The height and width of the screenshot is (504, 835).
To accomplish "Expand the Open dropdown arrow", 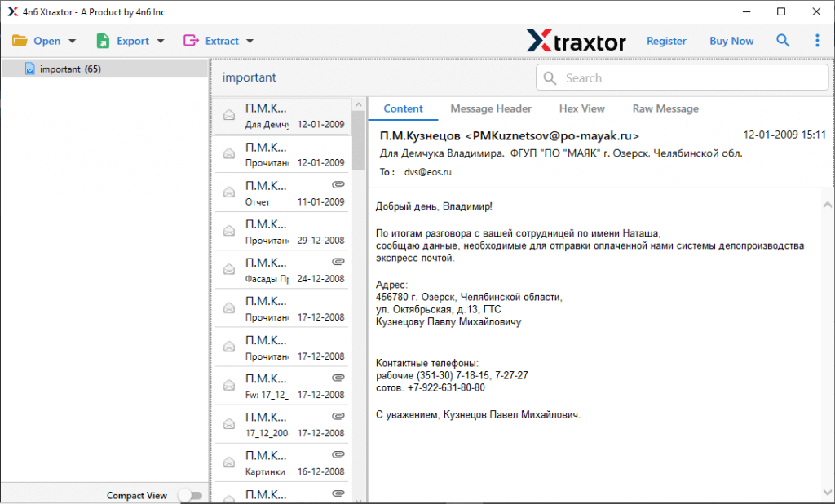I will click(73, 41).
